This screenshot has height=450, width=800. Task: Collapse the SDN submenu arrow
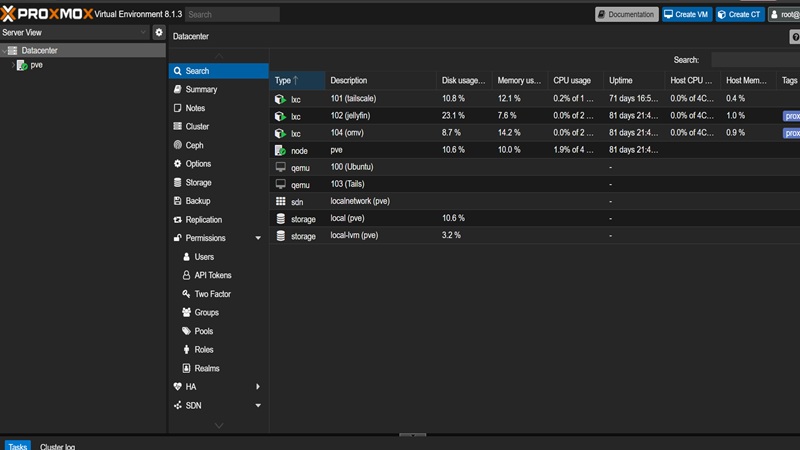(x=258, y=406)
